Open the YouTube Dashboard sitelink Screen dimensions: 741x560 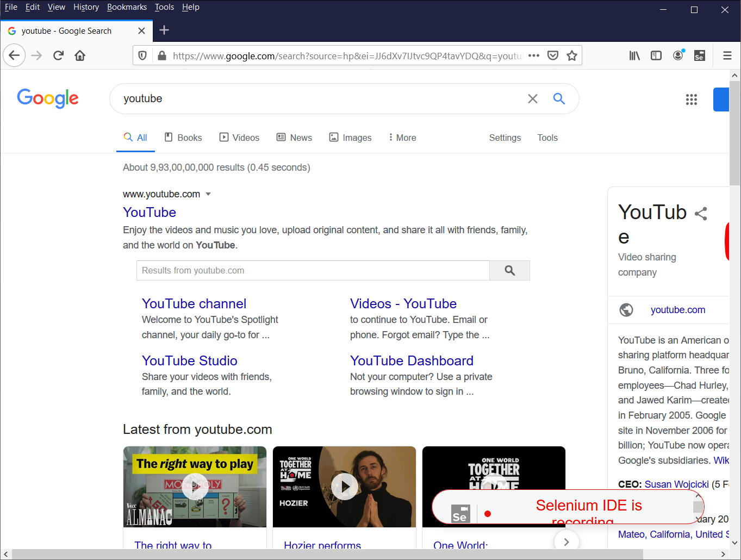click(412, 360)
